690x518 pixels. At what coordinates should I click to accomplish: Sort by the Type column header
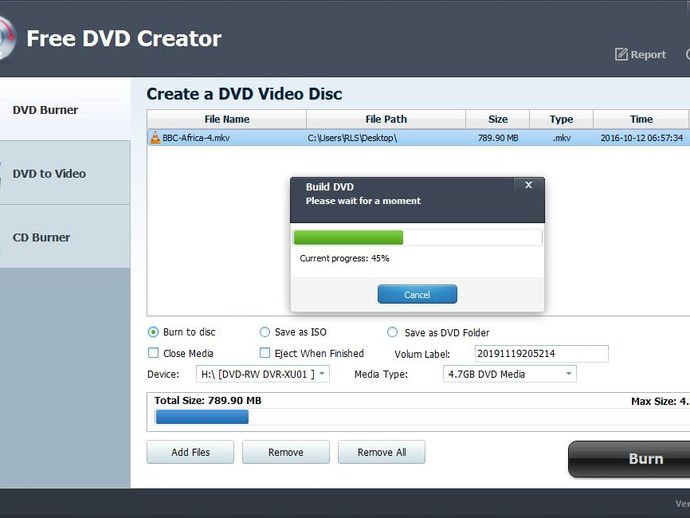(x=562, y=119)
